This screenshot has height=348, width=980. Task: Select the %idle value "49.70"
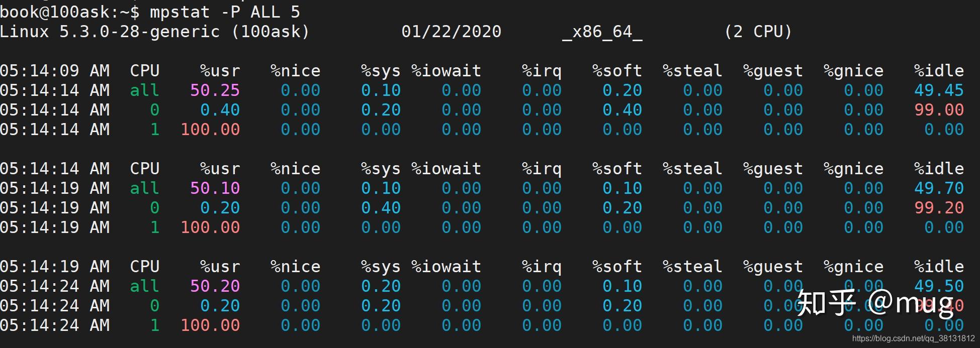tap(939, 188)
